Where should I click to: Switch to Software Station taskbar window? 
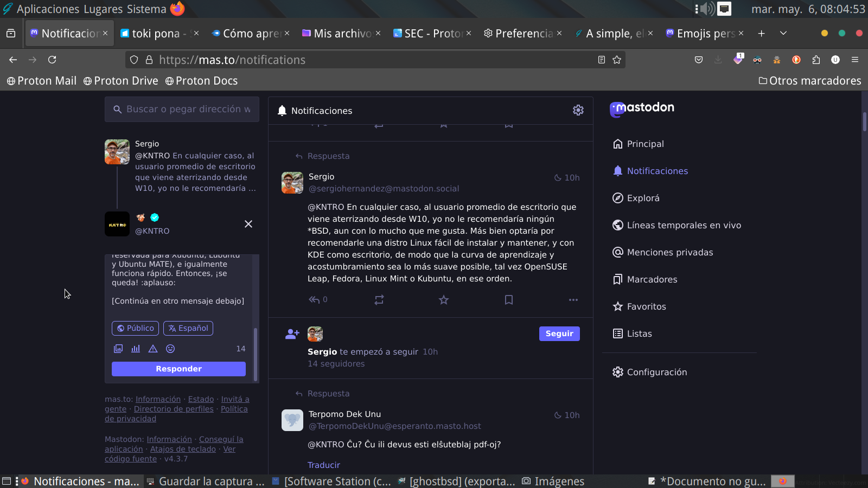point(331,481)
